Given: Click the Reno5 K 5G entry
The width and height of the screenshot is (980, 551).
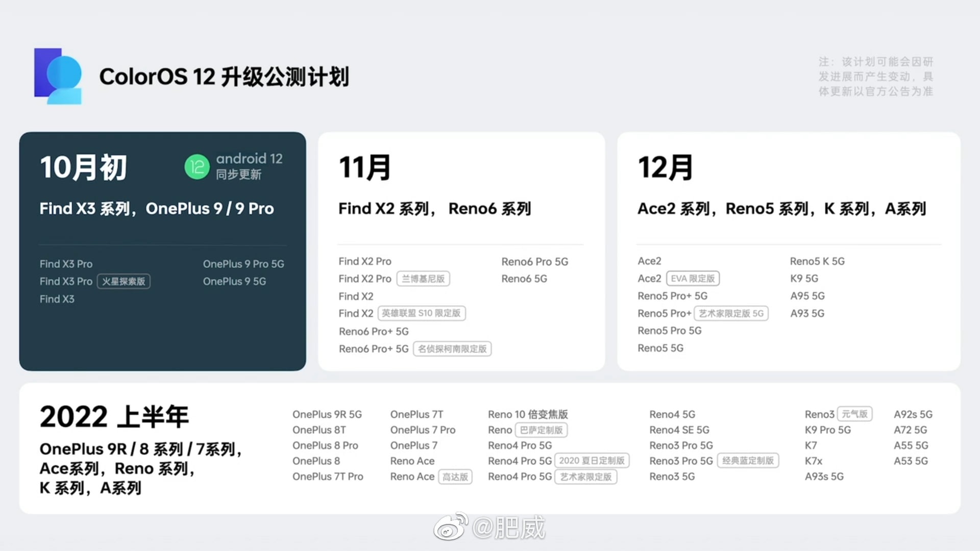Looking at the screenshot, I should click(x=817, y=261).
